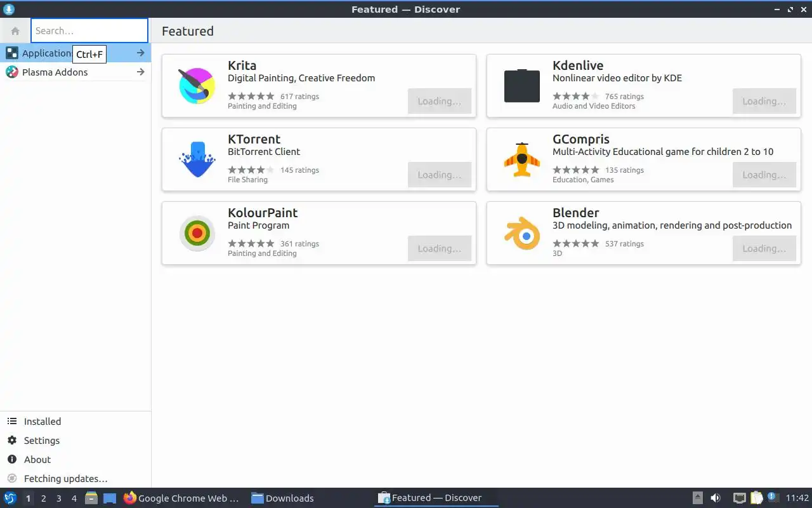Screen dimensions: 812x508
Task: Click the Blender title text
Action: tap(576, 213)
